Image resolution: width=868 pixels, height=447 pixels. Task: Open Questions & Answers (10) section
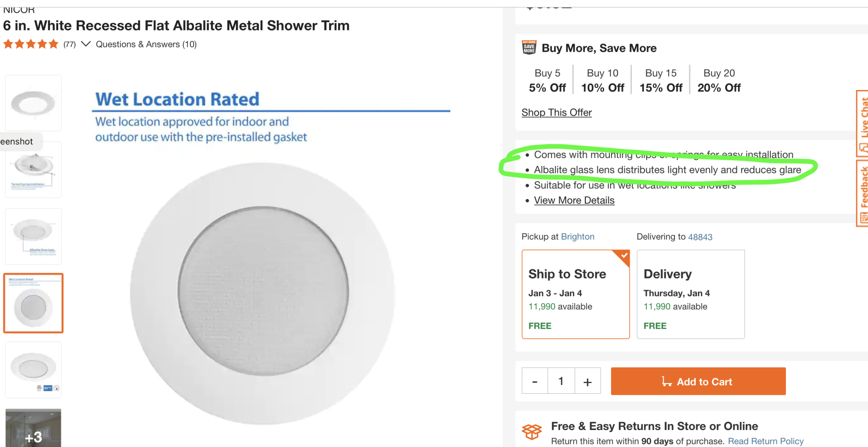146,44
